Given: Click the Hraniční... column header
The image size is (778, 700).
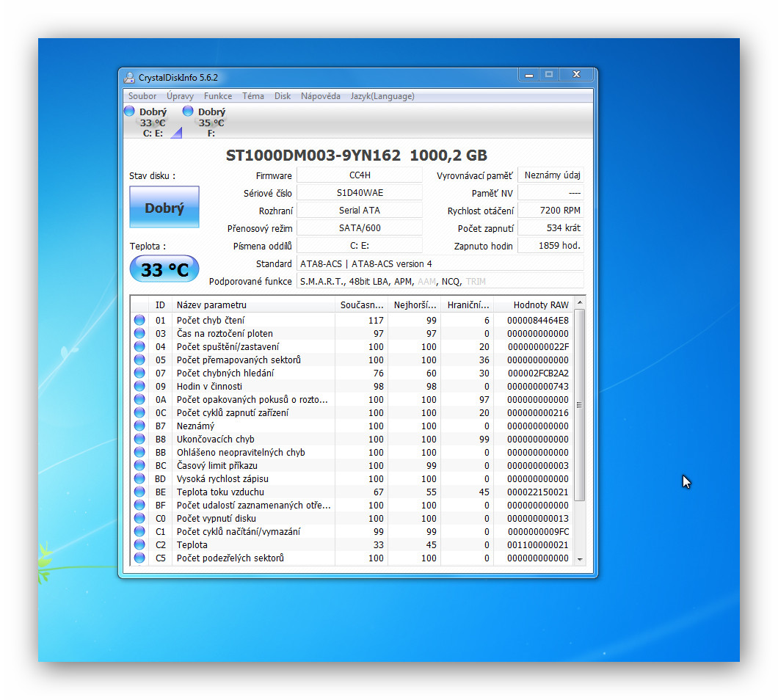Looking at the screenshot, I should [x=468, y=305].
